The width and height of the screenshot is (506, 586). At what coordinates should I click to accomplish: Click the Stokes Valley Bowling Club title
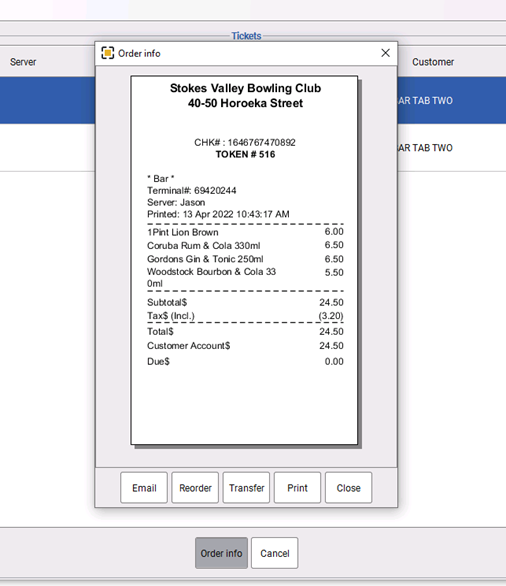[246, 88]
